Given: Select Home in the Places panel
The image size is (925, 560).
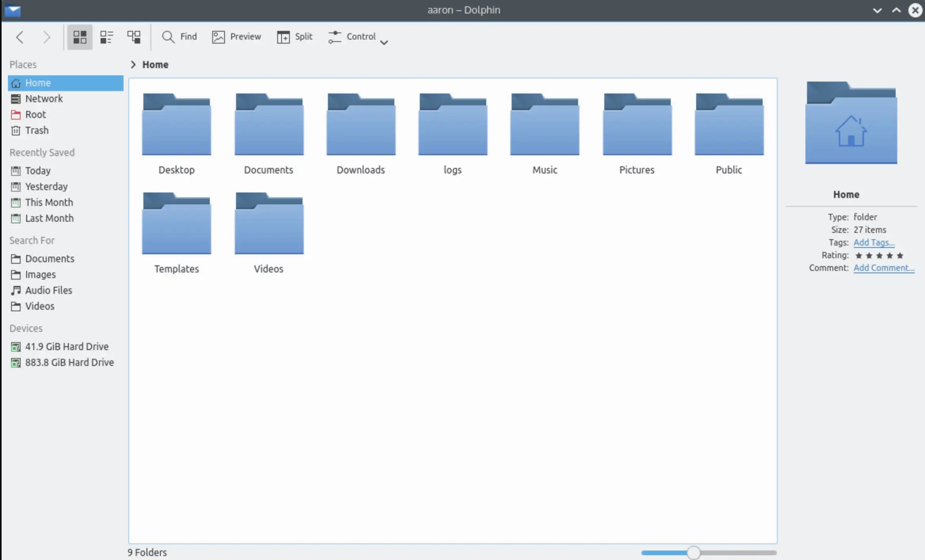Looking at the screenshot, I should [38, 82].
